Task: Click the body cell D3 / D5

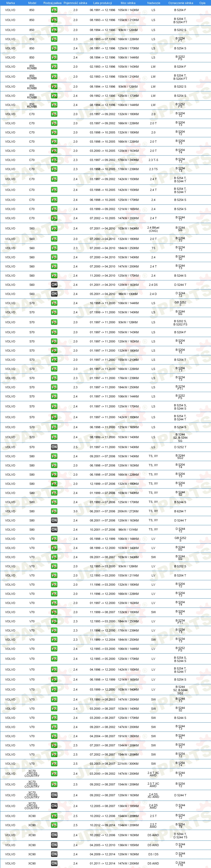Action: (x=153, y=854)
